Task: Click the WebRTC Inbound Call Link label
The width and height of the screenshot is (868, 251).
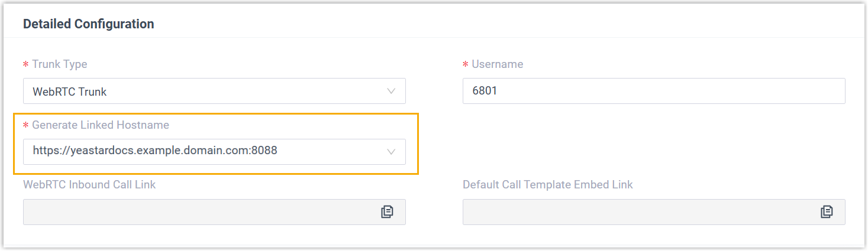Action: (x=89, y=185)
